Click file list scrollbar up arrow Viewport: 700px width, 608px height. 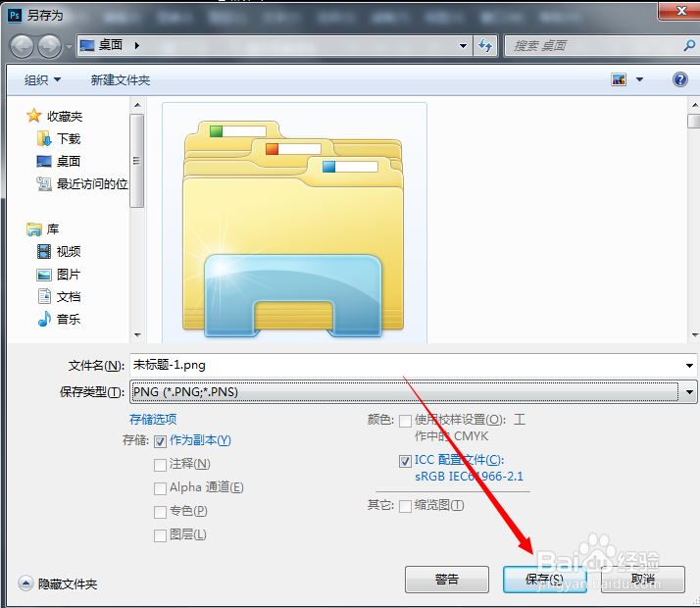[x=695, y=105]
